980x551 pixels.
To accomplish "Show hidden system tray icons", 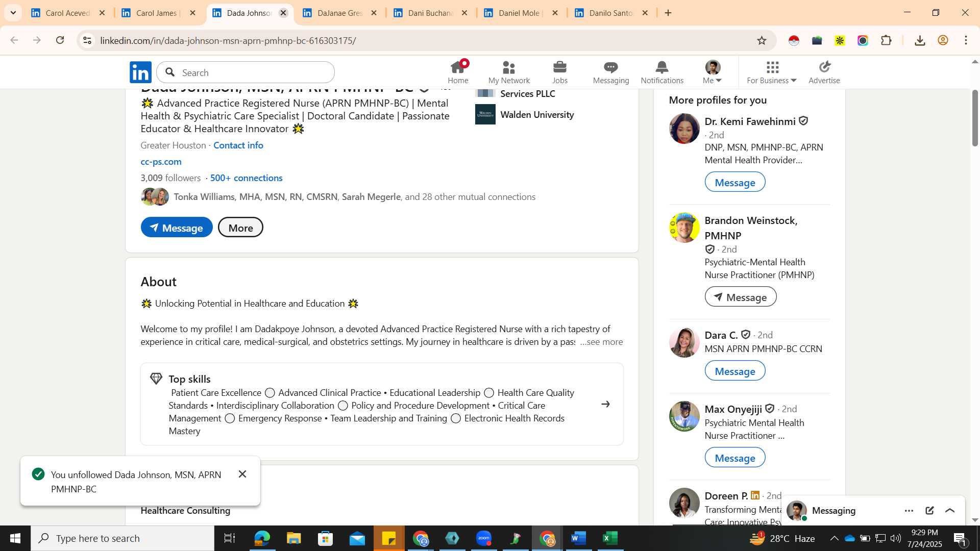I will (x=834, y=538).
